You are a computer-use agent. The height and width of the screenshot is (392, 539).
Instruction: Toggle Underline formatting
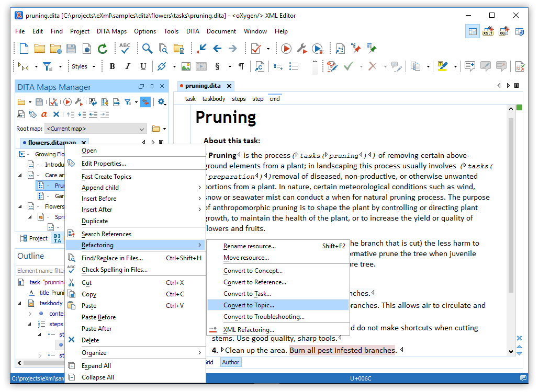click(143, 66)
